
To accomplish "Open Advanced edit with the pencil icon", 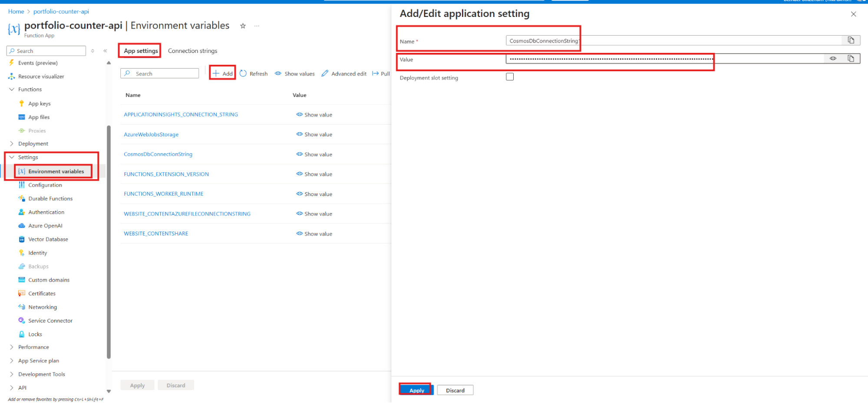I will click(x=343, y=73).
